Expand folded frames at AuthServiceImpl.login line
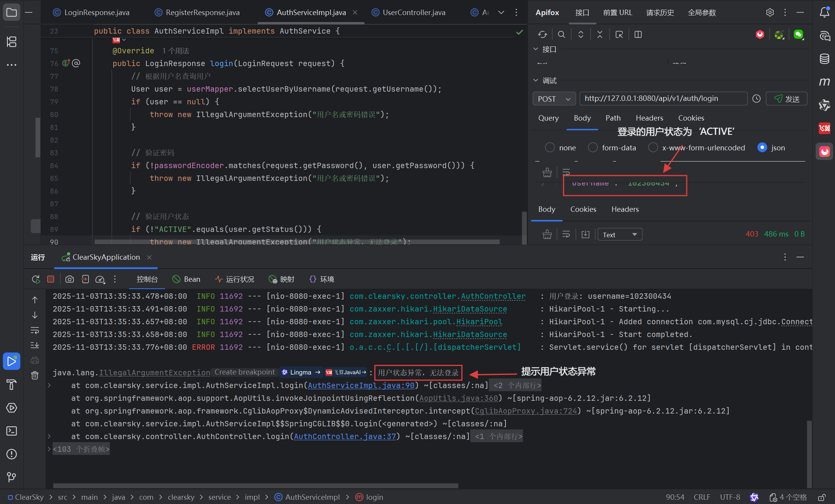 pyautogui.click(x=49, y=385)
